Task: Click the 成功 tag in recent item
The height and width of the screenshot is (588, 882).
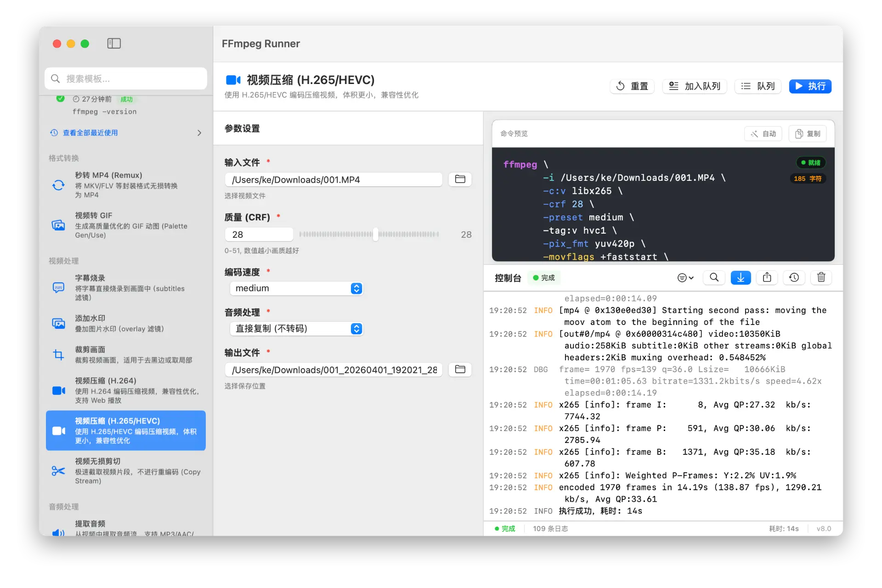Action: 126,99
